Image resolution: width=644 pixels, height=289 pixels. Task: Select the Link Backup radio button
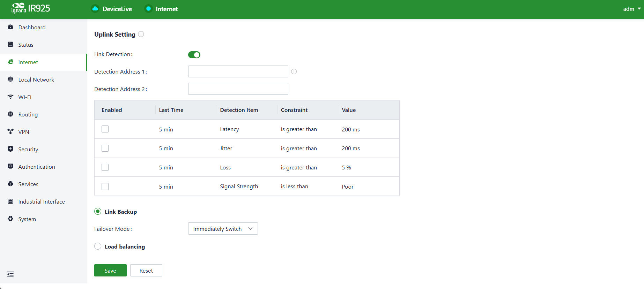(98, 212)
